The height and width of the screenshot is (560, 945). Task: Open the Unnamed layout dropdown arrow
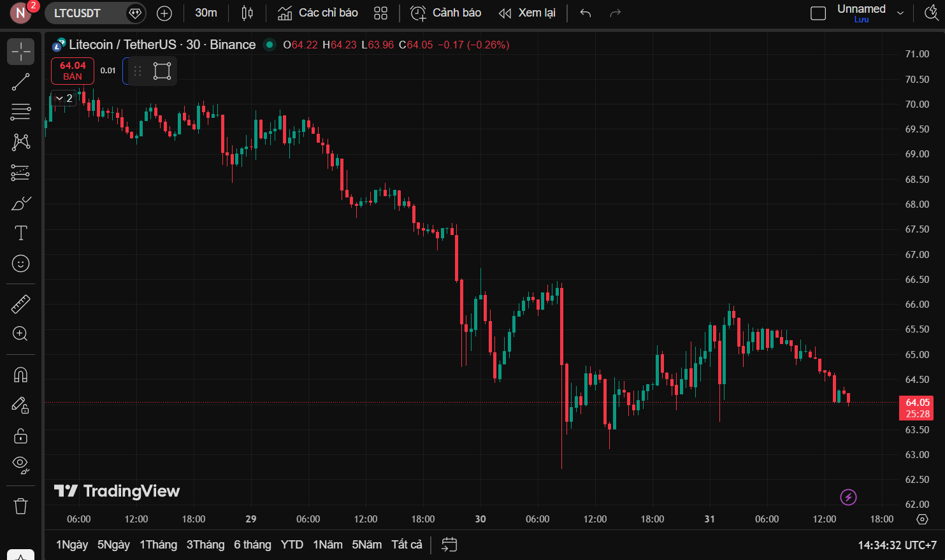(x=900, y=13)
